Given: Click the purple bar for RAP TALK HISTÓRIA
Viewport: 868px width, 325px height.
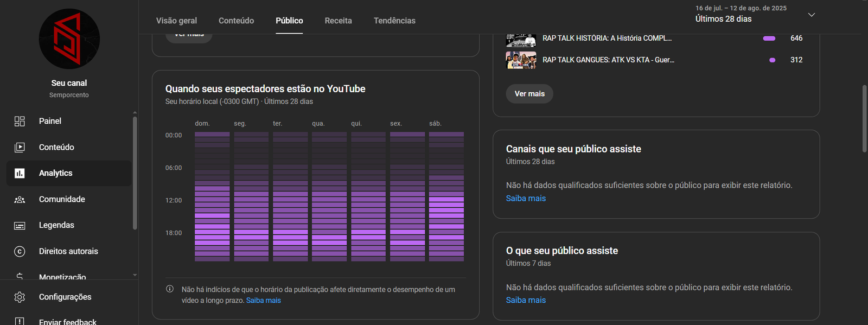Looking at the screenshot, I should pos(769,39).
